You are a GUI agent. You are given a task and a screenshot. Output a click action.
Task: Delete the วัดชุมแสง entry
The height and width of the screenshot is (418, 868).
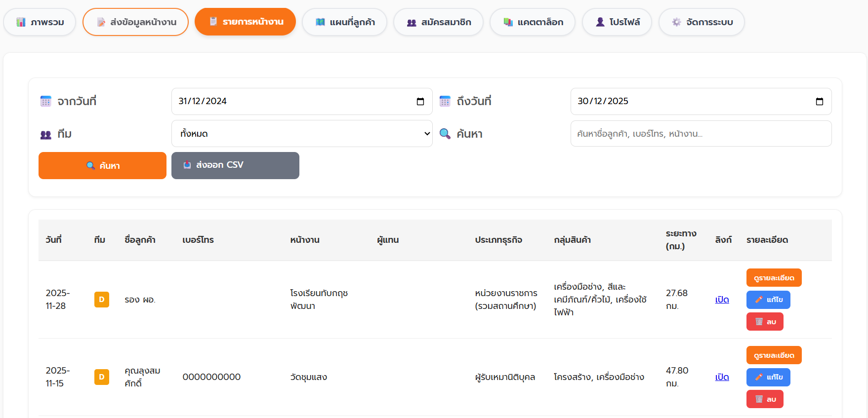click(x=764, y=399)
